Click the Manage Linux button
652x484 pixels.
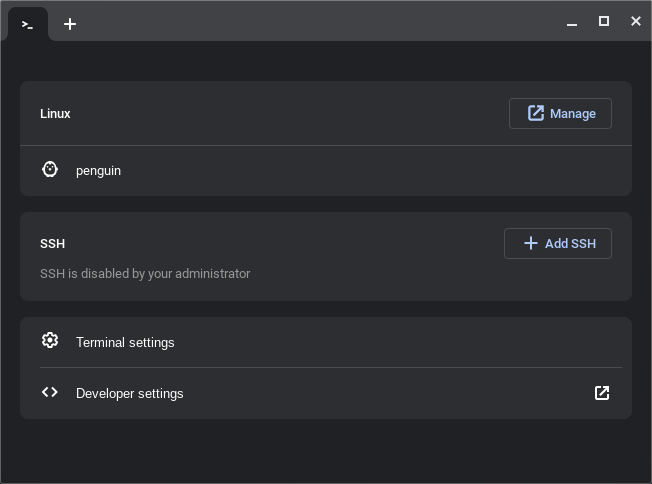pyautogui.click(x=560, y=114)
